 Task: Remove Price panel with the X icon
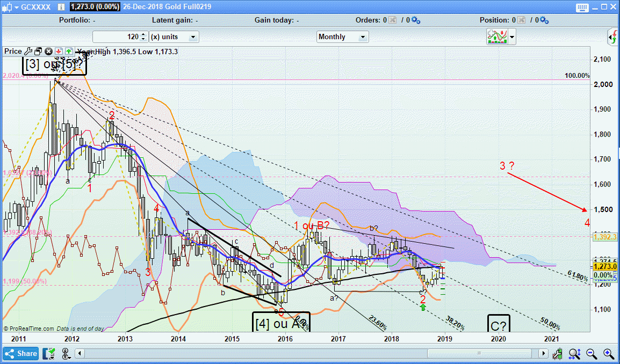click(49, 51)
